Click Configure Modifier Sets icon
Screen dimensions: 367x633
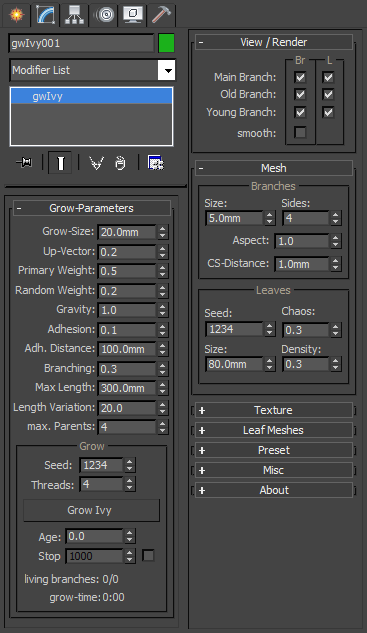click(x=155, y=163)
